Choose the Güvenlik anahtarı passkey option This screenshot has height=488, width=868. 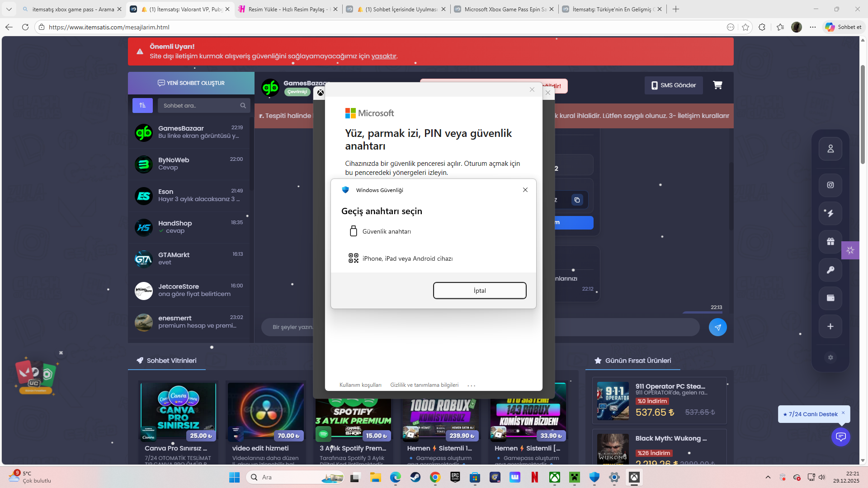[x=433, y=231]
